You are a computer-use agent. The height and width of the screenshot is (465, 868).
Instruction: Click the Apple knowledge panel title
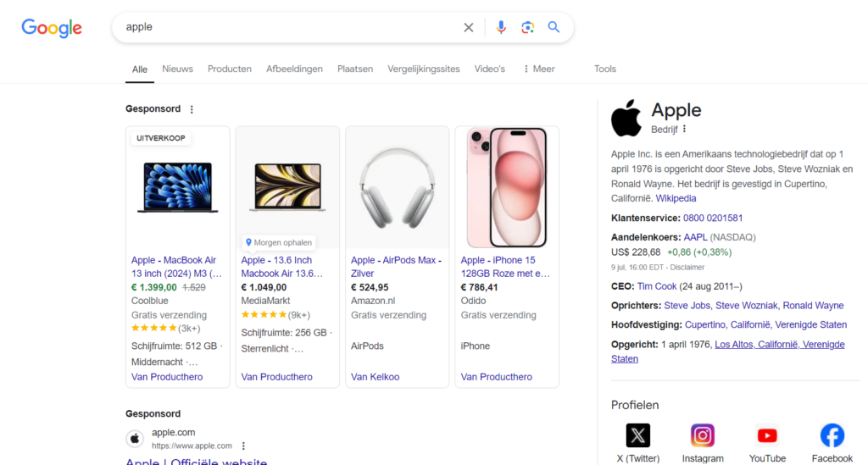676,110
